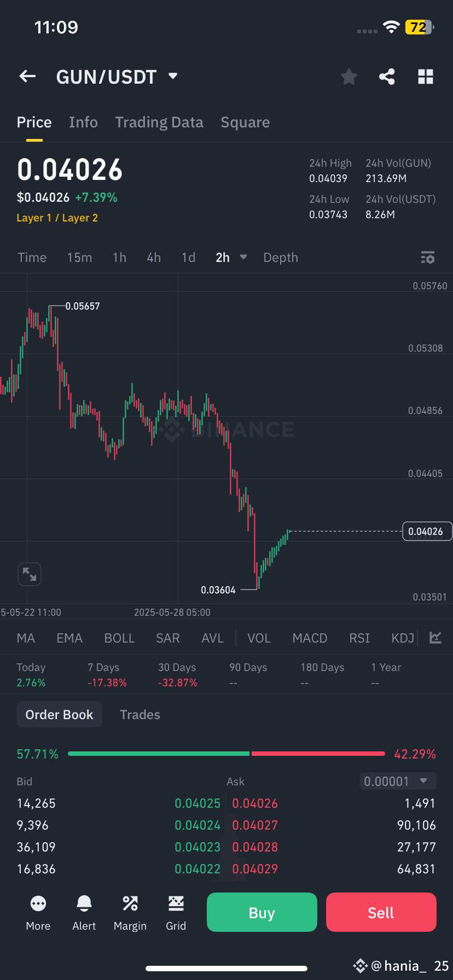The image size is (453, 980).
Task: Select bid price 0.04025
Action: (198, 803)
